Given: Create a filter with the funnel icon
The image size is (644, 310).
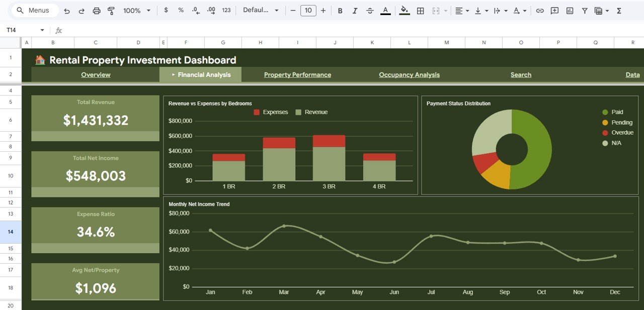Looking at the screenshot, I should pyautogui.click(x=584, y=10).
